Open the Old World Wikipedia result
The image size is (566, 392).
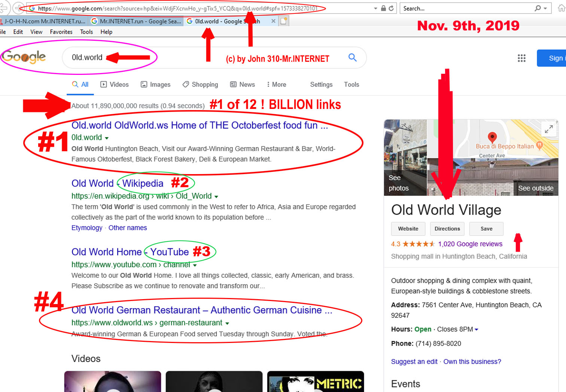117,183
